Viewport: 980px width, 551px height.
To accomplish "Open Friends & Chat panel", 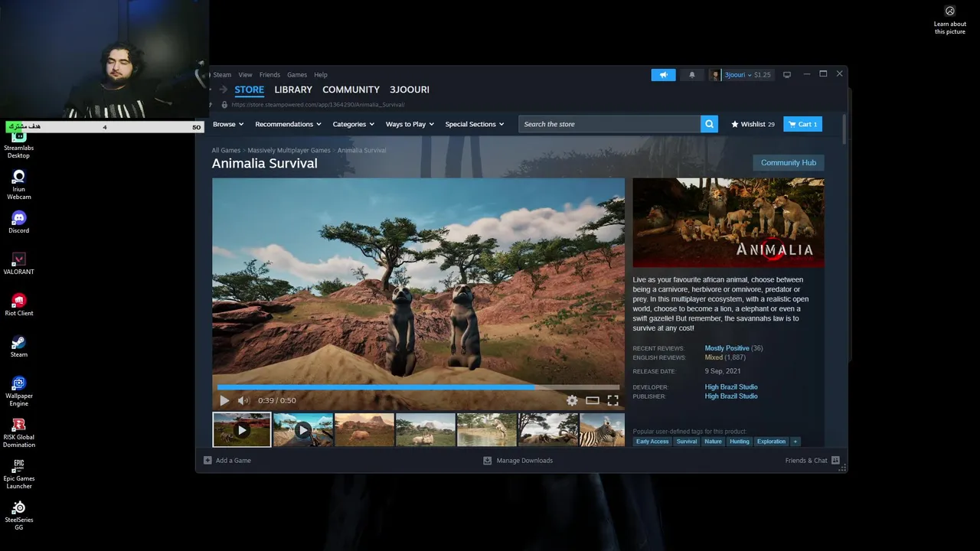I will pyautogui.click(x=812, y=461).
